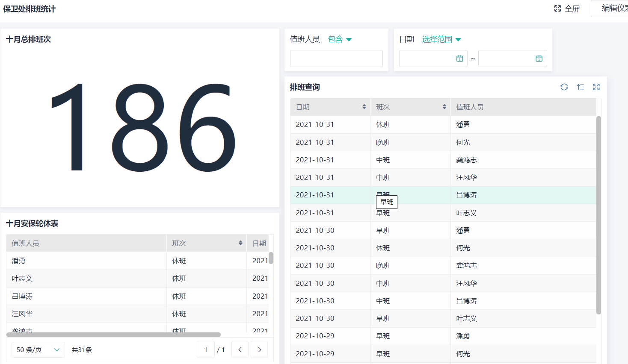Sort 十月安保轮休表 by 班次 column
This screenshot has width=628, height=364.
click(x=240, y=243)
